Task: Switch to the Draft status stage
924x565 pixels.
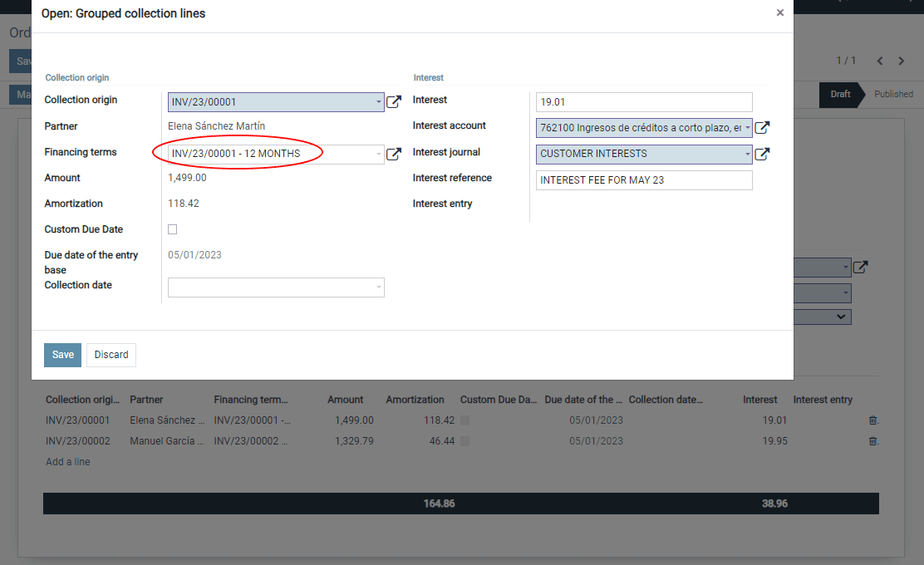Action: pos(840,94)
